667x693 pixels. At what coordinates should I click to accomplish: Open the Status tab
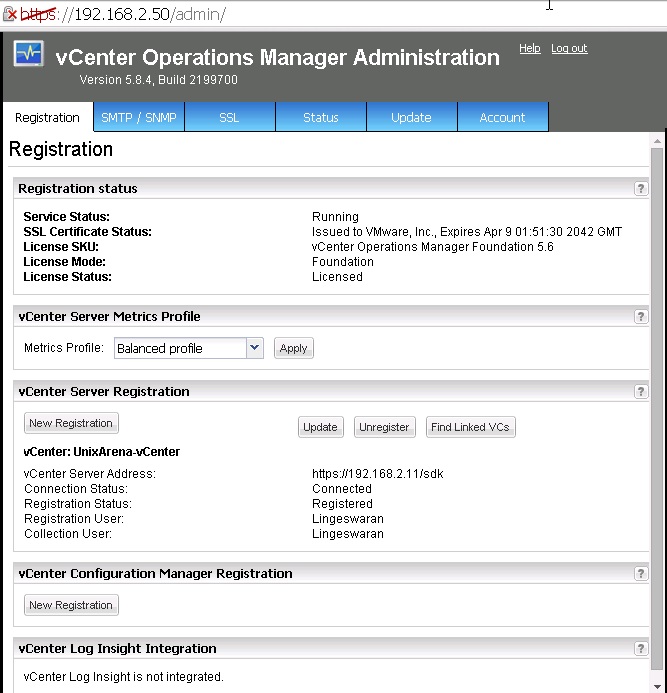click(321, 117)
